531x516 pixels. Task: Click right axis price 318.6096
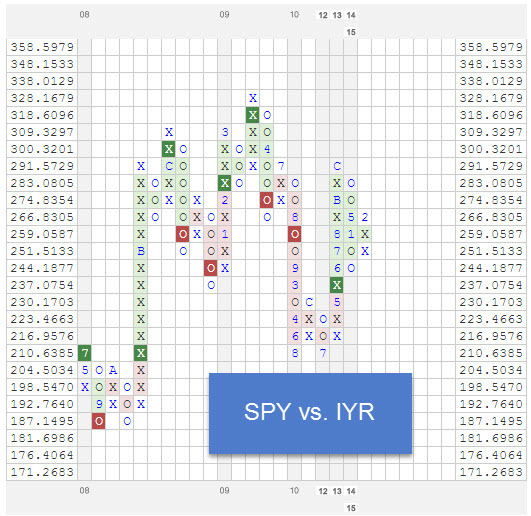[x=491, y=115]
